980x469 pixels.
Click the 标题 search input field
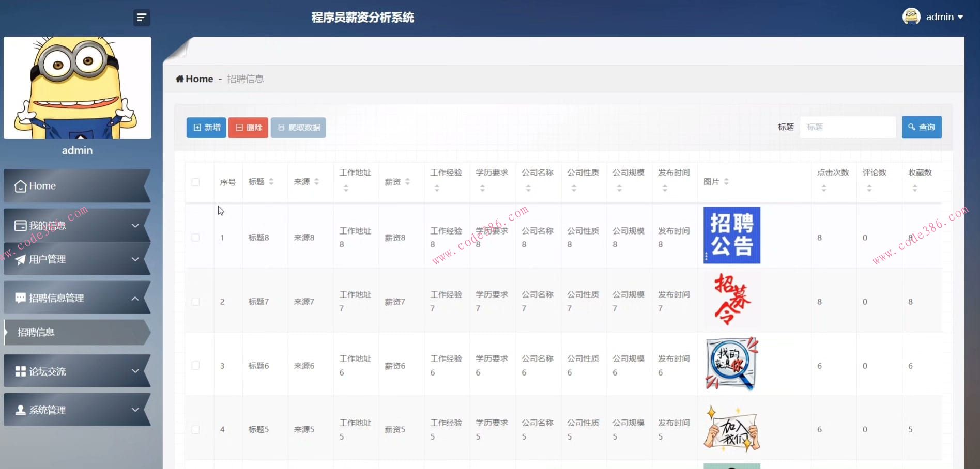point(848,127)
